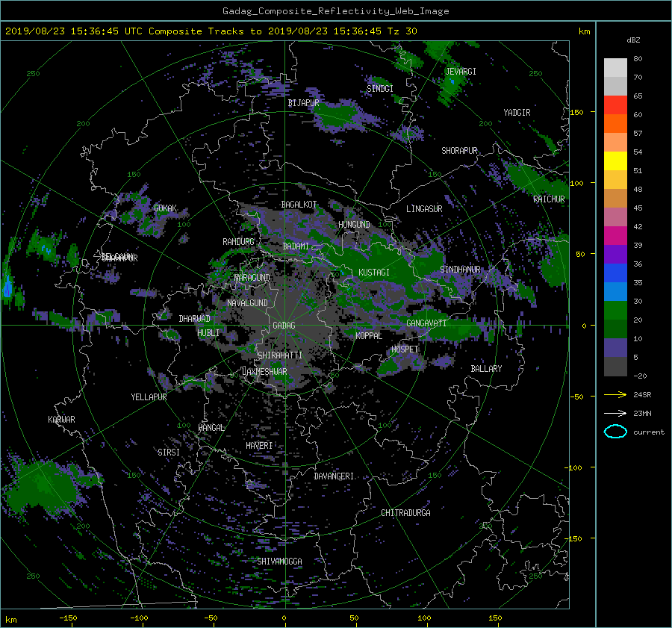Click the UTC timestamp header text
672x628 pixels.
click(211, 31)
